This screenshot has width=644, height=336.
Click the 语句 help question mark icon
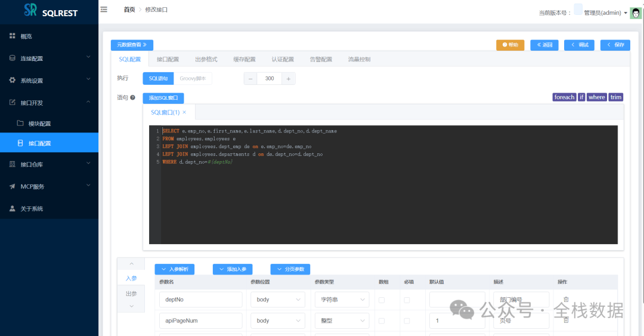point(132,97)
